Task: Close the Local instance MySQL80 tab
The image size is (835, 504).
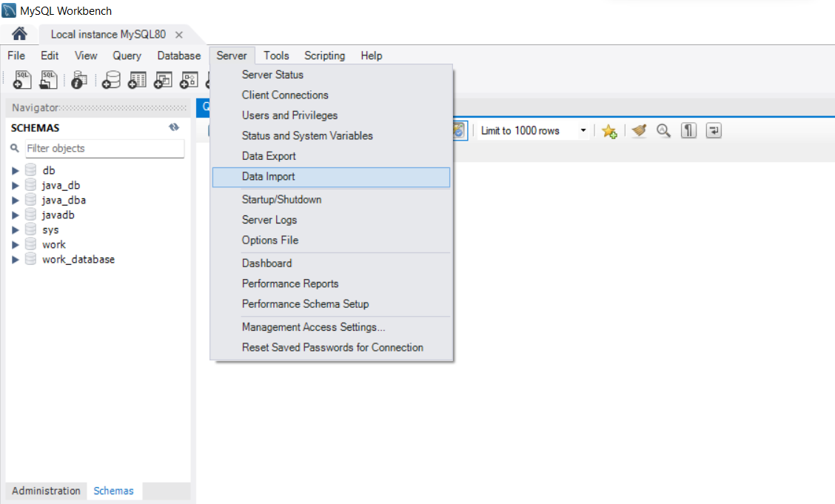Action: [179, 35]
